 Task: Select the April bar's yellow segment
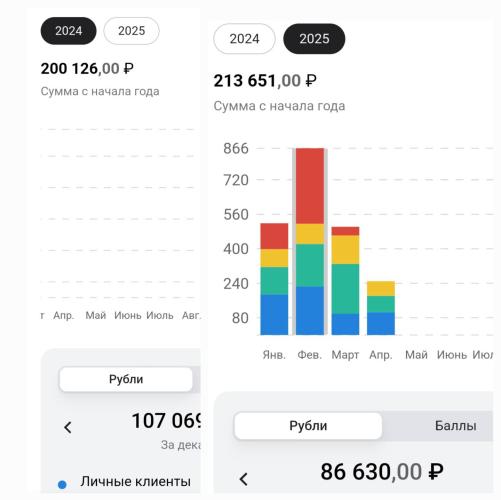[x=381, y=288]
